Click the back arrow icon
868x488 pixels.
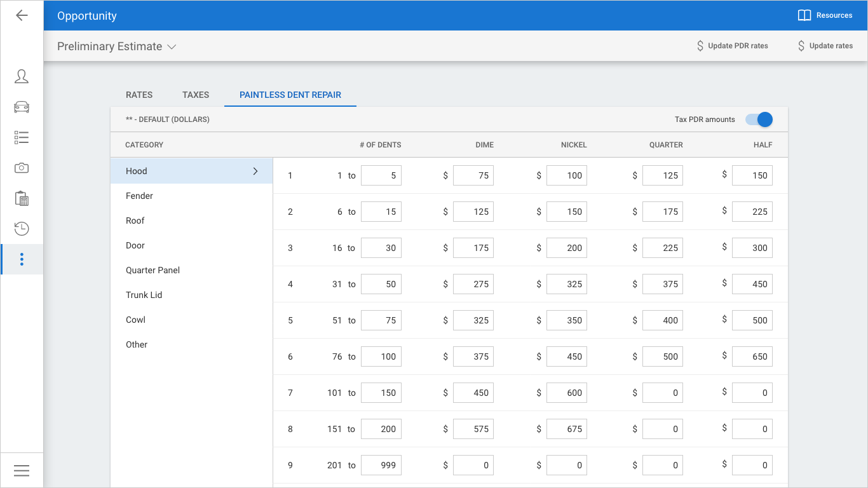(22, 15)
